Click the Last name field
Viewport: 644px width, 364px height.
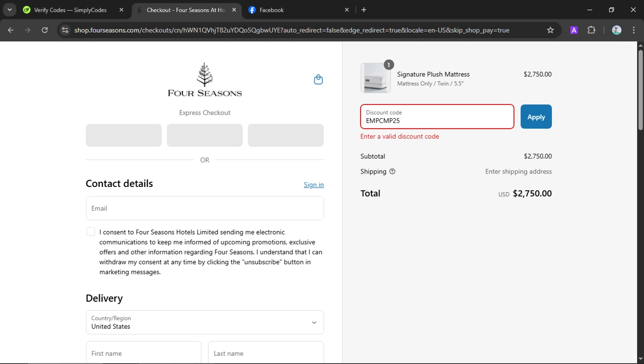click(x=266, y=352)
